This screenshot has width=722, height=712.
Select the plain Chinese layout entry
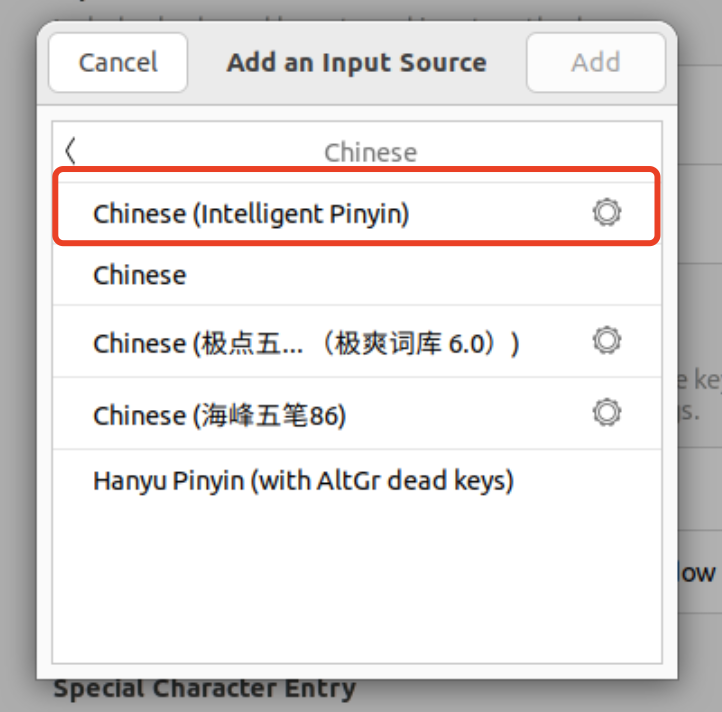(140, 275)
